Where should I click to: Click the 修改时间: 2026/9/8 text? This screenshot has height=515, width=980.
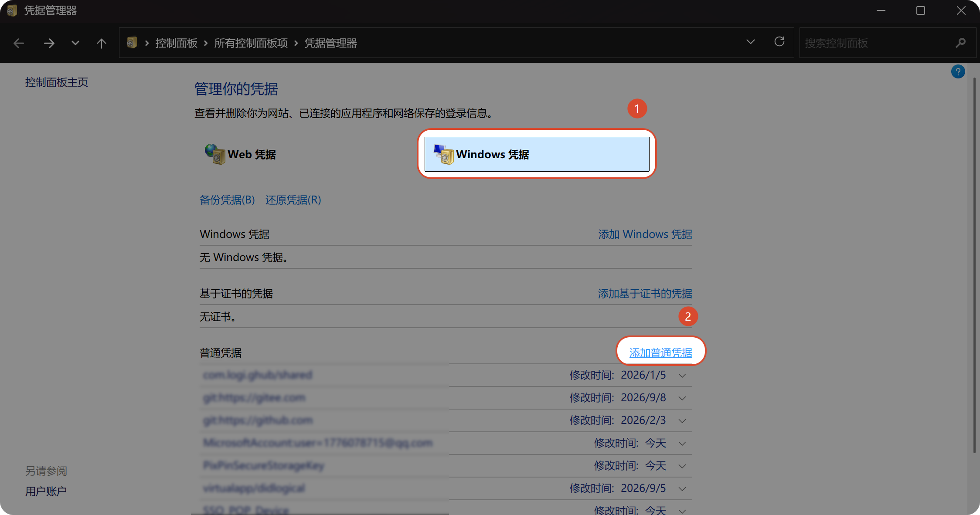(618, 398)
